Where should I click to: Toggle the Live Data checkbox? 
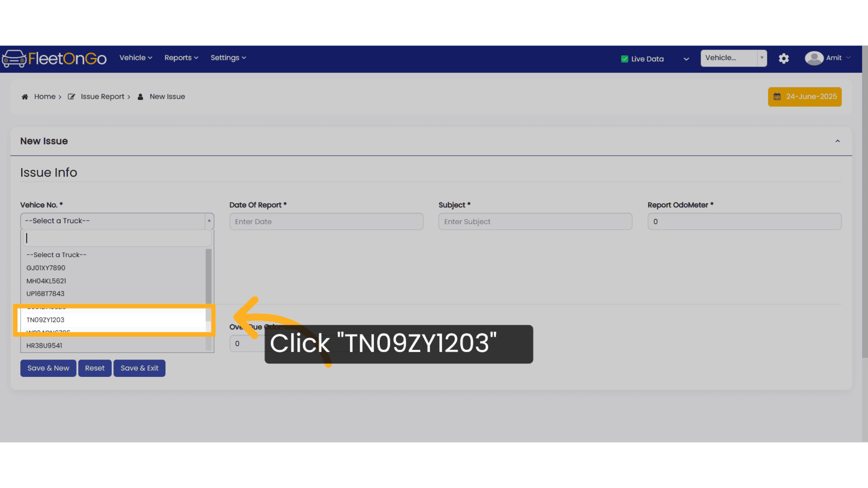[624, 59]
